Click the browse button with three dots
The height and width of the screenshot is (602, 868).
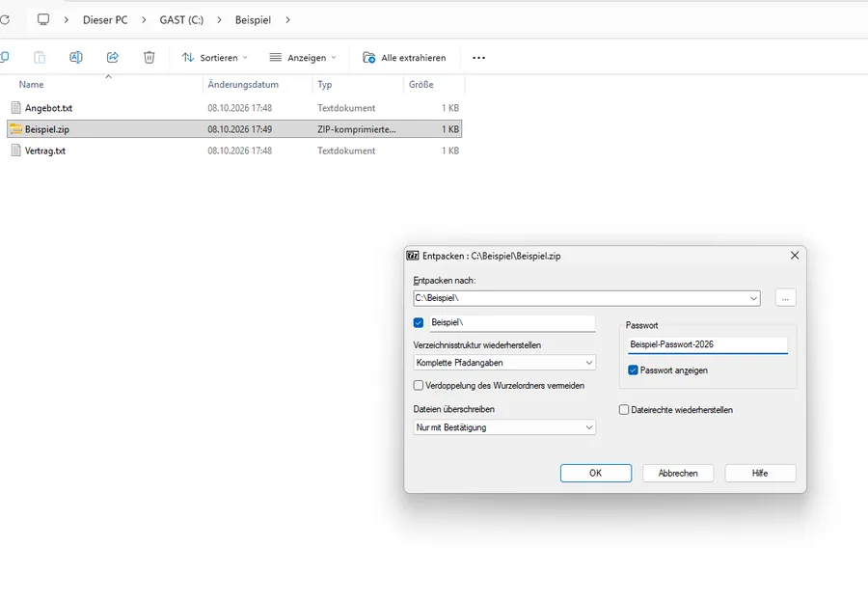tap(785, 298)
